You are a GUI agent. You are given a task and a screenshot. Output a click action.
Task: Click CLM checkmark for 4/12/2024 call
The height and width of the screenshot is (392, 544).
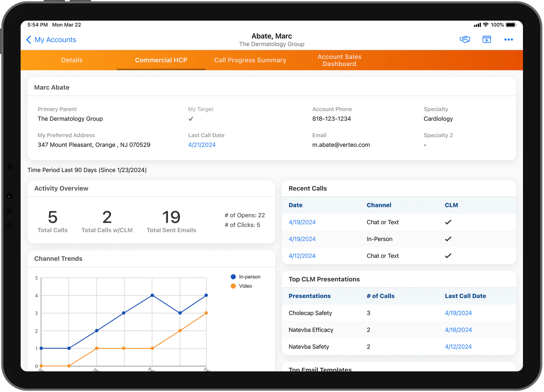click(x=448, y=256)
